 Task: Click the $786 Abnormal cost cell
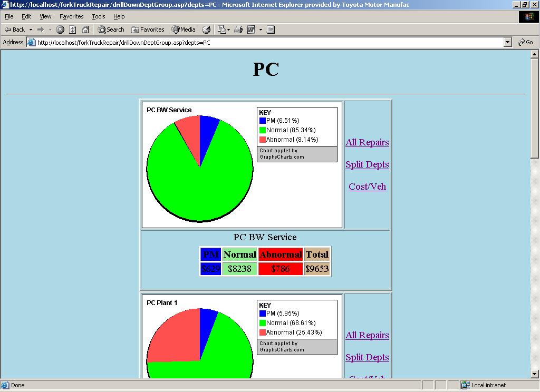coord(281,268)
